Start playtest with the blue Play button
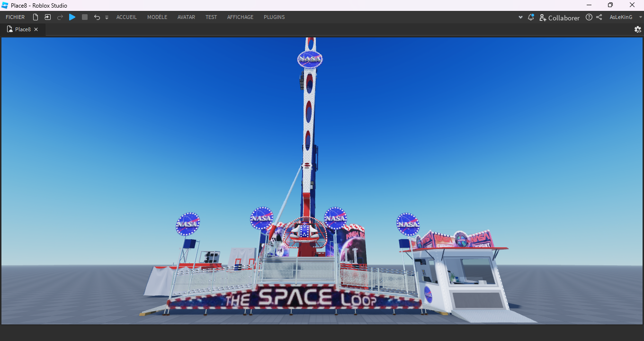The height and width of the screenshot is (341, 644). coord(72,17)
